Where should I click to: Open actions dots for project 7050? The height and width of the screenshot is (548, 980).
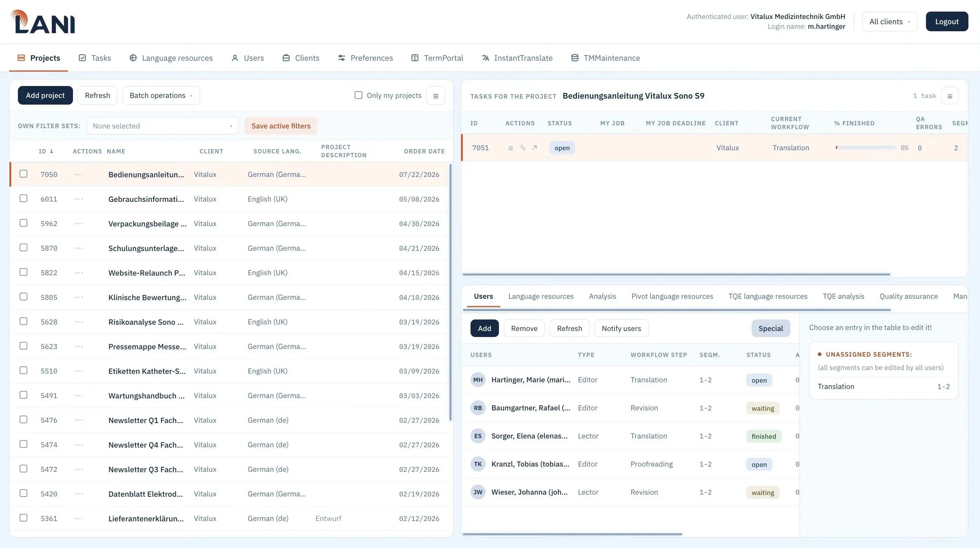(79, 175)
